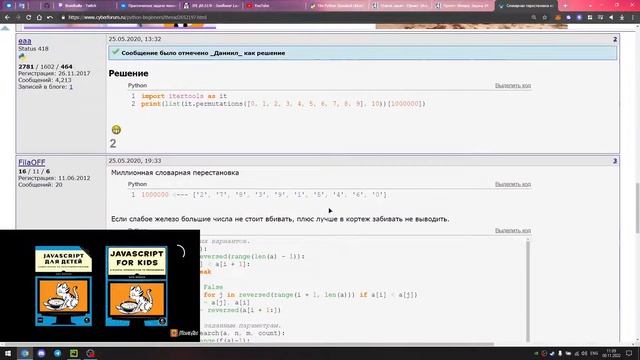
Task: Click the smiley emoji under the solution code
Action: tap(116, 129)
